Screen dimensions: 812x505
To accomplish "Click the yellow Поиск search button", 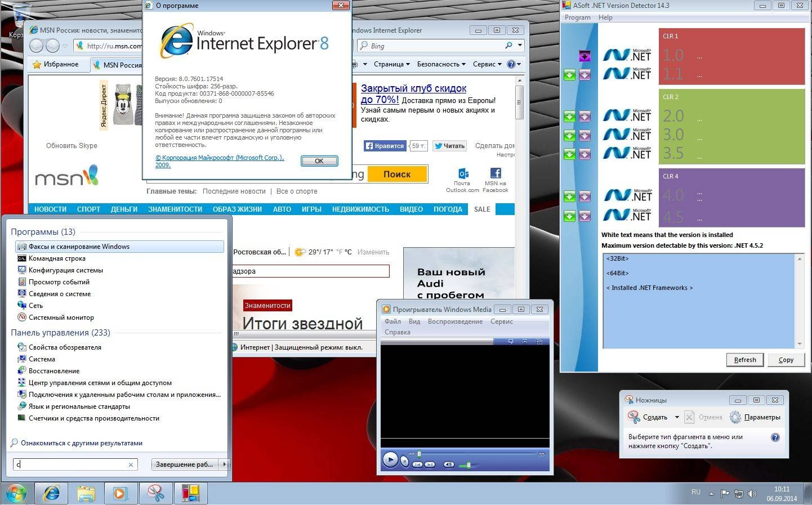I will point(397,174).
